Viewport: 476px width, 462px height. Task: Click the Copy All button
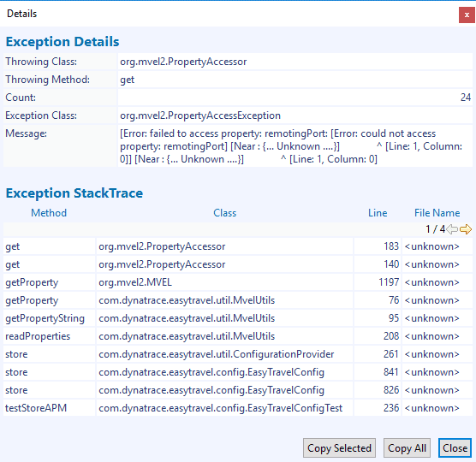pyautogui.click(x=407, y=447)
